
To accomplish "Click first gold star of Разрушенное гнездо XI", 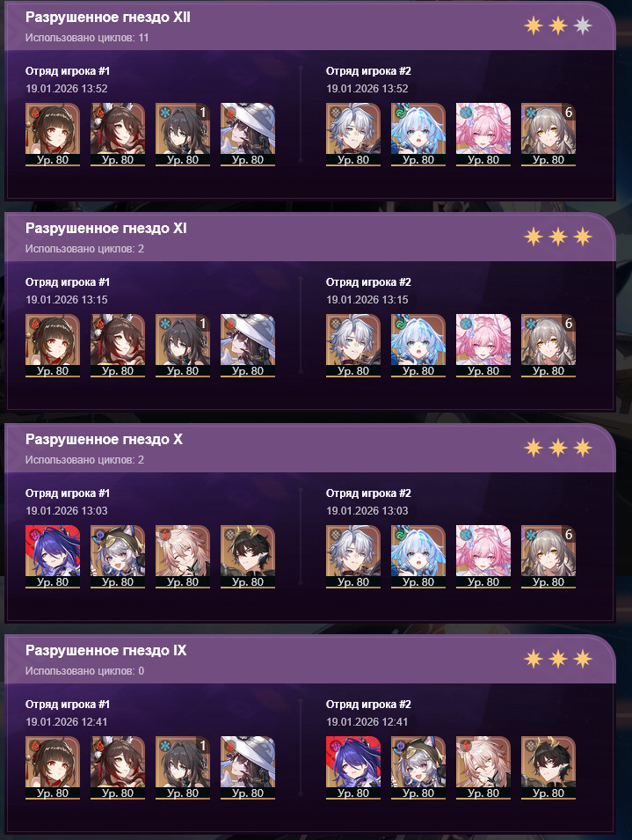I will [x=533, y=237].
